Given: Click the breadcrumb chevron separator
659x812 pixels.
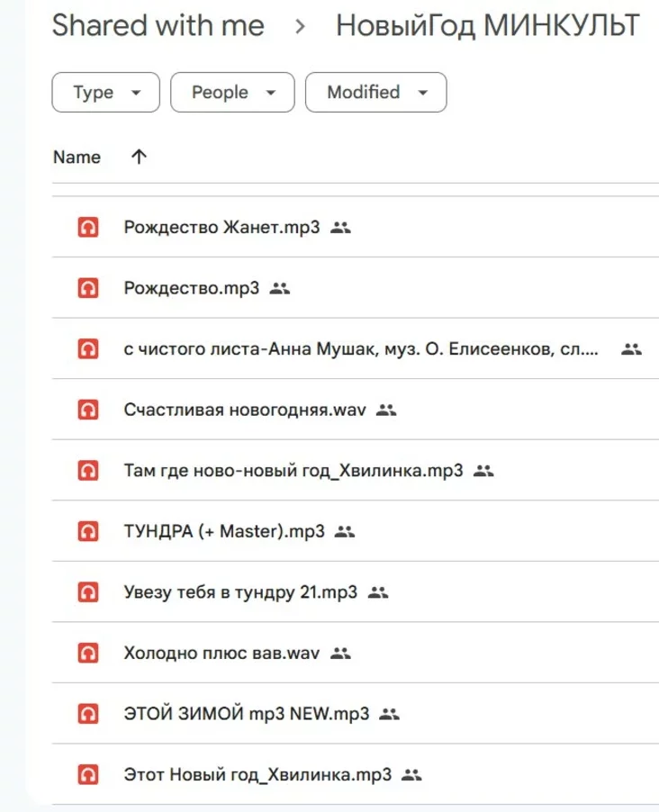Looking at the screenshot, I should (300, 27).
